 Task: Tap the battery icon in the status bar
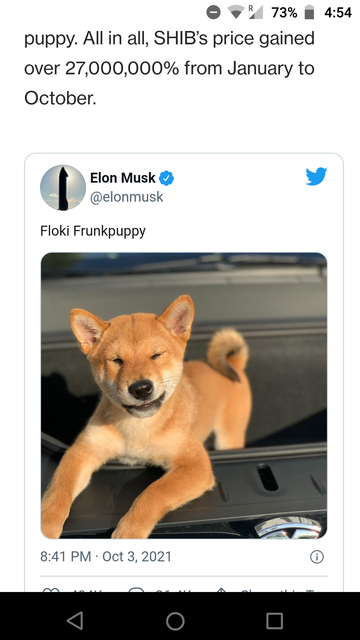coord(310,12)
